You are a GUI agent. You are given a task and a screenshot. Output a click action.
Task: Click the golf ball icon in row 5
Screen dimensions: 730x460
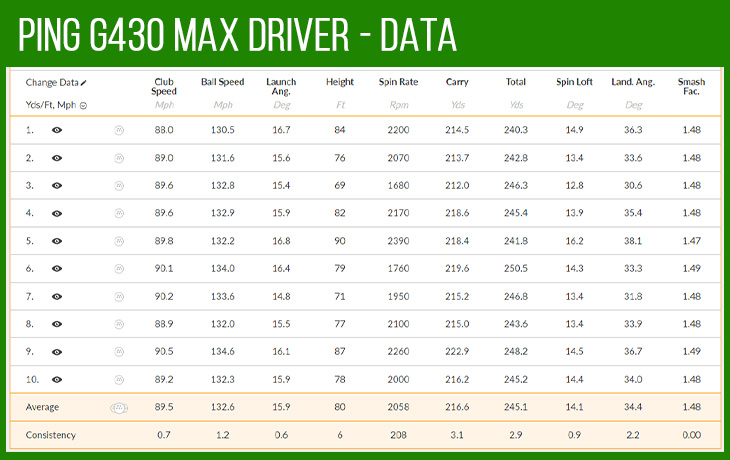click(x=119, y=241)
